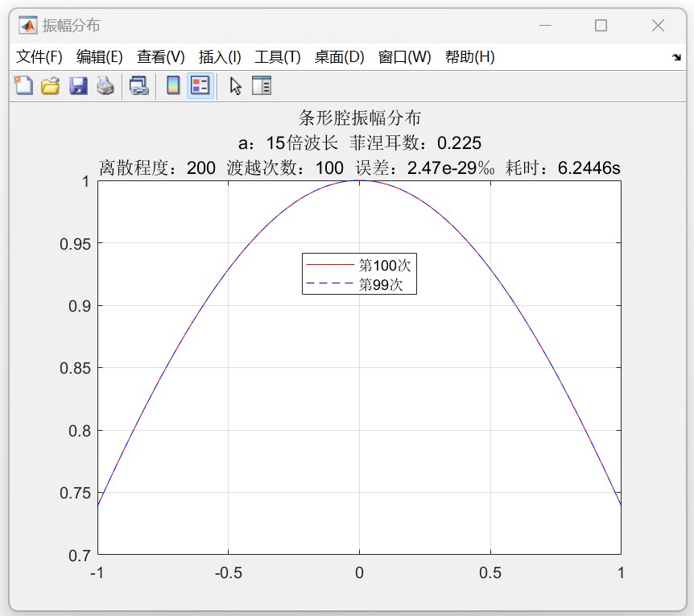Click y-axis tick label 0.85
Screen dimensions: 694x616
(75, 368)
